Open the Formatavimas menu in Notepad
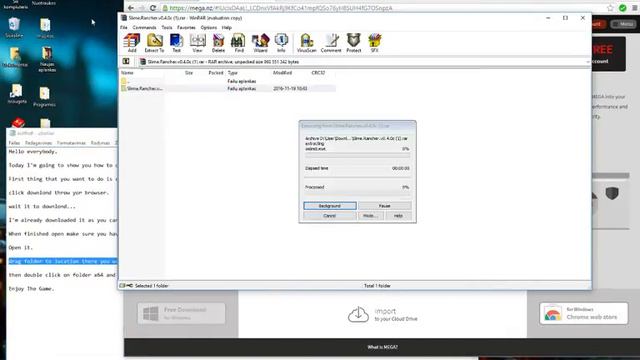Image resolution: width=640 pixels, height=360 pixels. point(71,143)
